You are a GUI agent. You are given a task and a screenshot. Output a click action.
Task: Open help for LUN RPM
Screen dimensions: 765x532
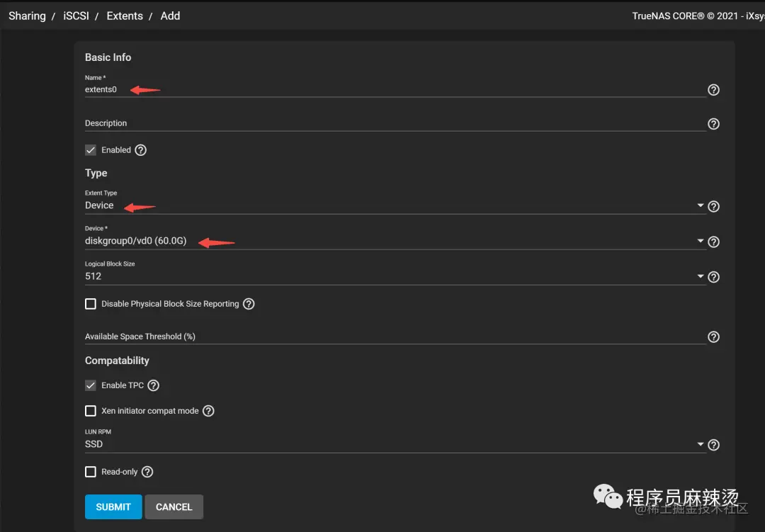pyautogui.click(x=713, y=445)
